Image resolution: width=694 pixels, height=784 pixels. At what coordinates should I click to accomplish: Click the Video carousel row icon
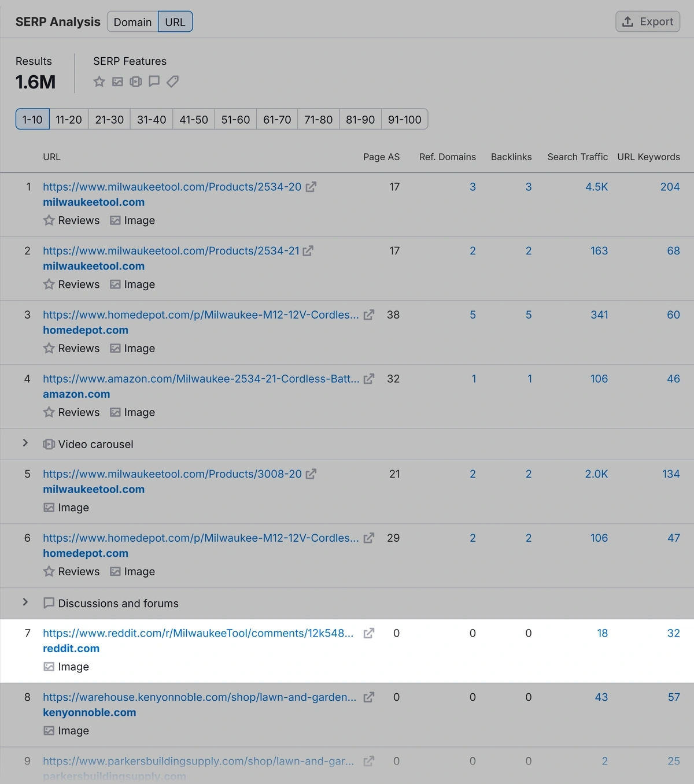pos(49,444)
